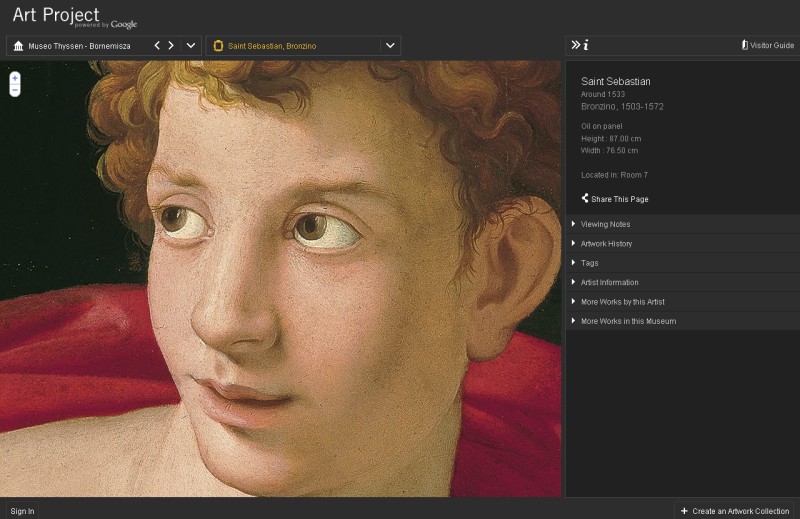The image size is (800, 519).
Task: Expand the Viewing Notes section
Action: [x=605, y=224]
